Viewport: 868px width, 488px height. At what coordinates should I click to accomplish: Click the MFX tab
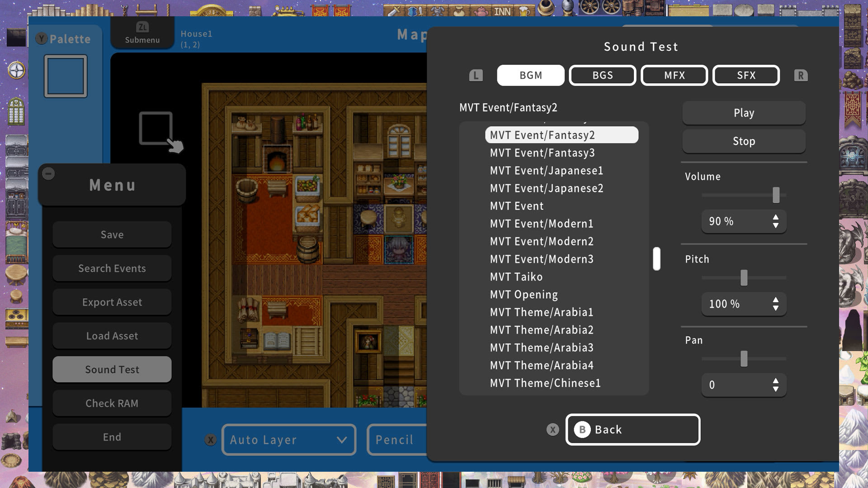tap(674, 75)
